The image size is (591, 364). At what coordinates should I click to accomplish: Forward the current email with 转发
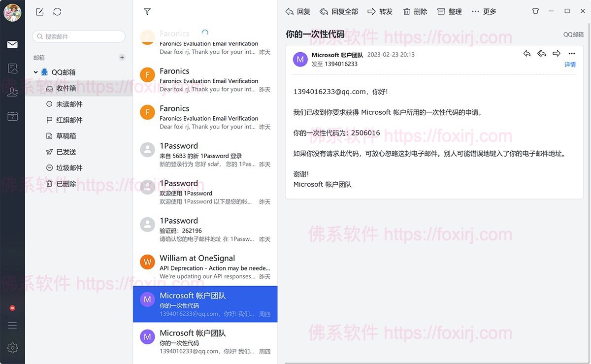(x=380, y=11)
